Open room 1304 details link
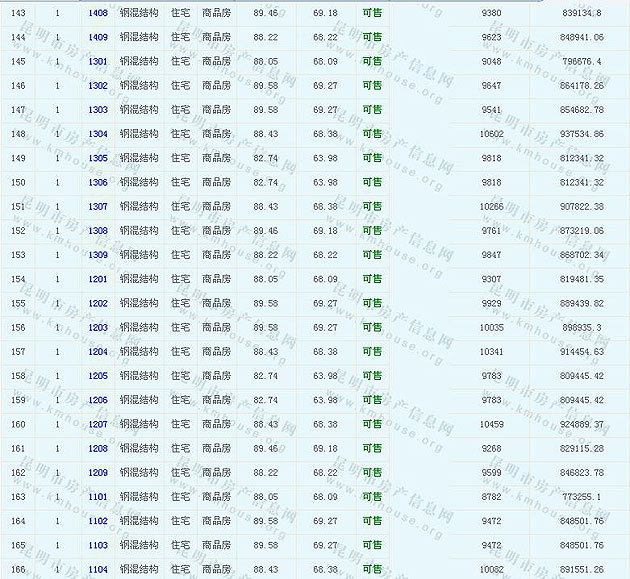630x579 pixels. point(97,134)
